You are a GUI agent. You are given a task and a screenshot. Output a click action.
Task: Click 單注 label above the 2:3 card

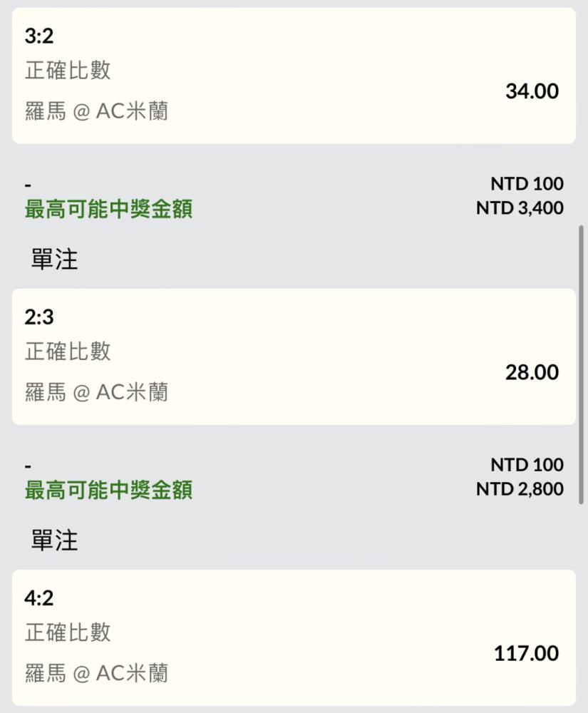click(55, 260)
